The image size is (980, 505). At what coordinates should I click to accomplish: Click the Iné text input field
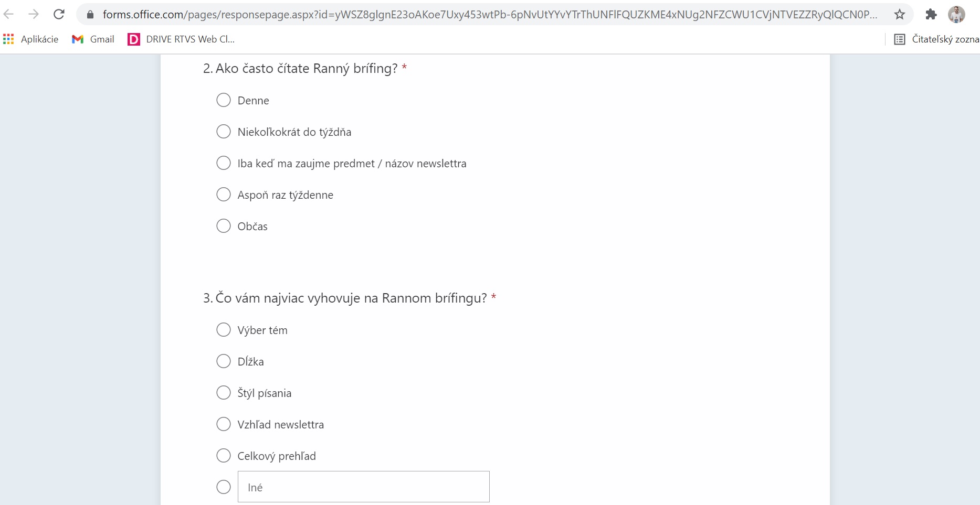(363, 487)
